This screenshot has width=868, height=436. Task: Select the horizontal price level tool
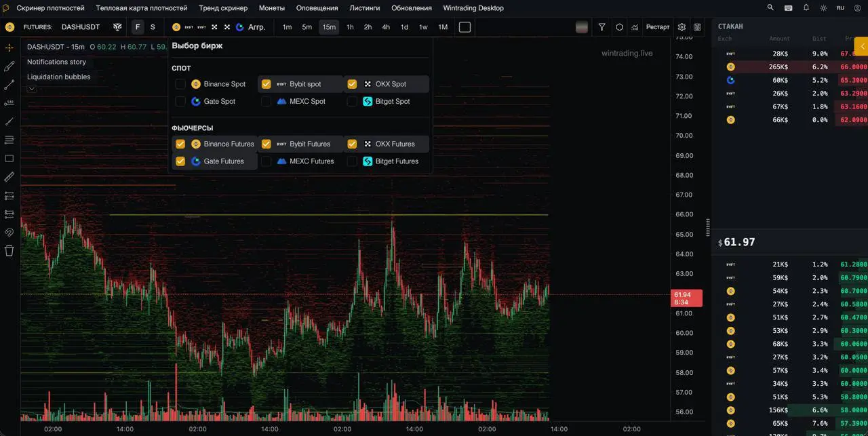tap(9, 103)
